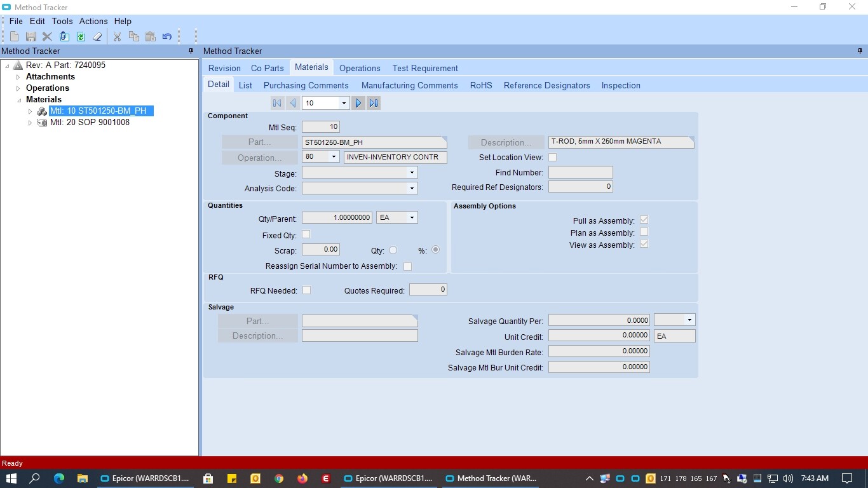
Task: Click the Operation... button
Action: tap(259, 158)
